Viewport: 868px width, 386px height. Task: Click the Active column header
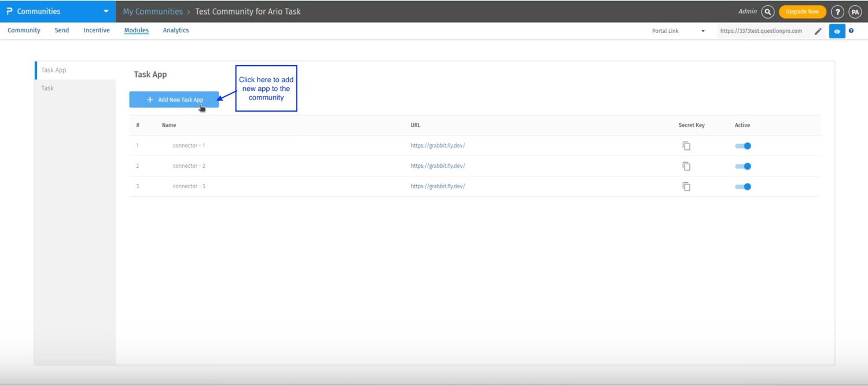[x=742, y=125]
